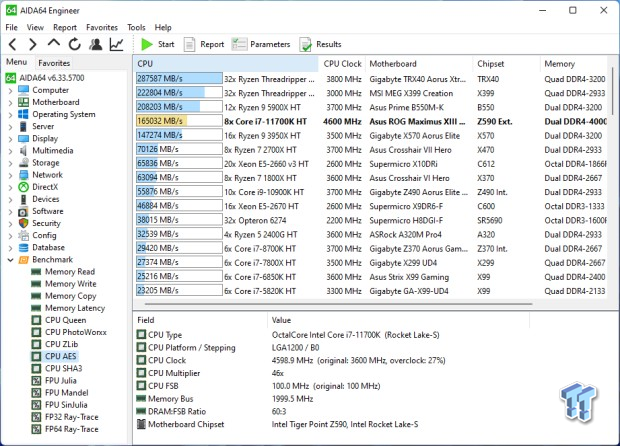Expand the Display tree node
Viewport: 620px width, 446px height.
11,139
